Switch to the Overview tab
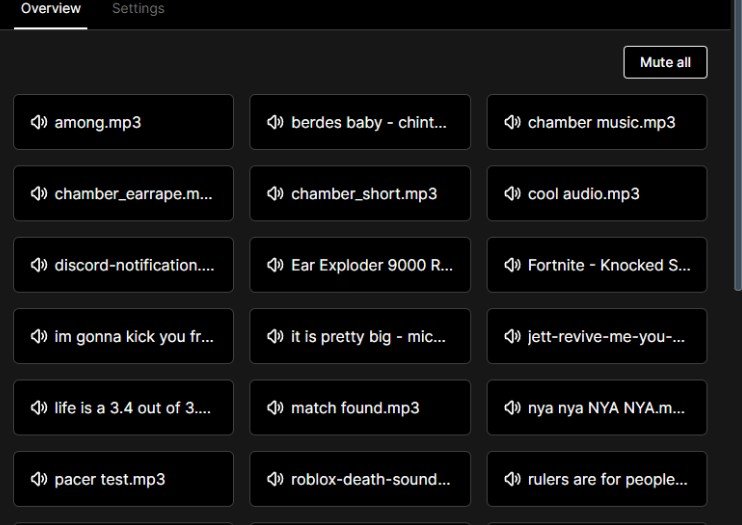Image resolution: width=742 pixels, height=525 pixels. (51, 9)
